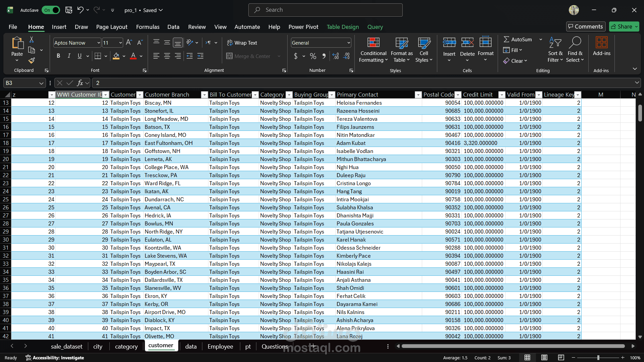Toggle Bottom Align vertical alignment
The width and height of the screenshot is (644, 362).
178,43
